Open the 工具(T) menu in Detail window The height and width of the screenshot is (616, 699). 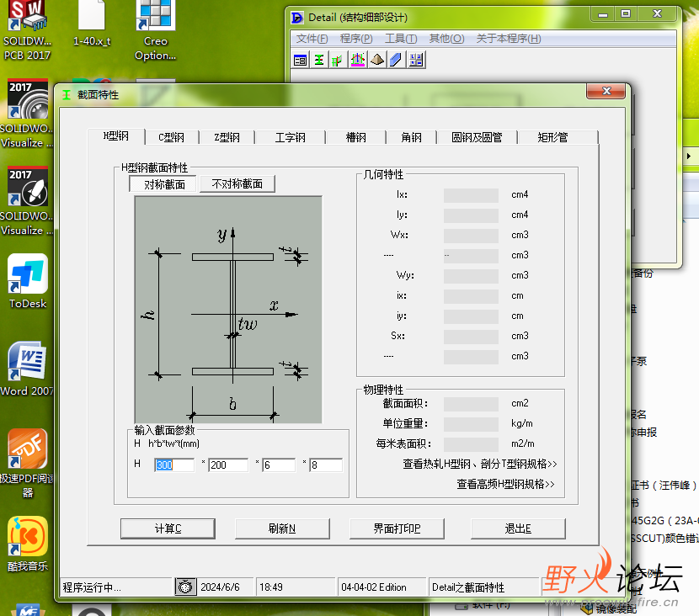(401, 39)
